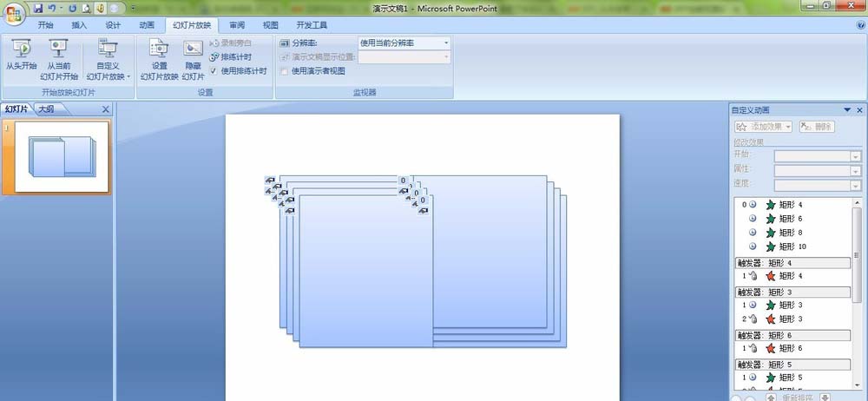Switch to the 开始 ribbon tab
Viewport: 868px width, 401px height.
(45, 25)
